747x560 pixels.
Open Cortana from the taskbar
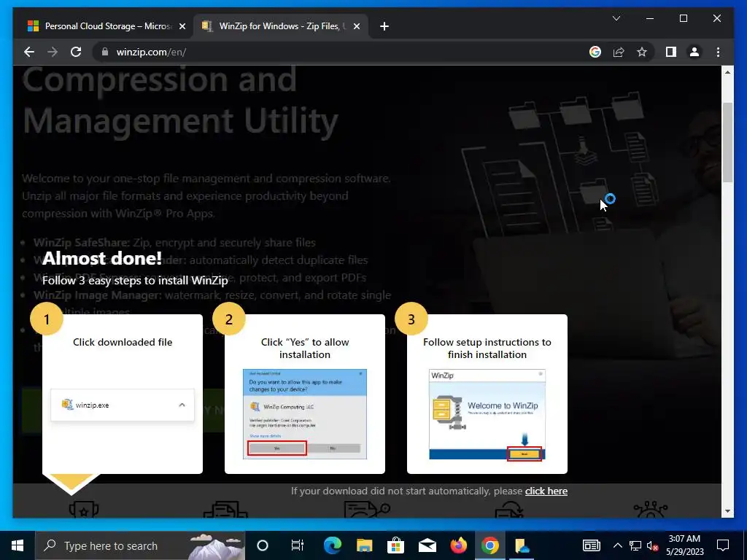[263, 545]
